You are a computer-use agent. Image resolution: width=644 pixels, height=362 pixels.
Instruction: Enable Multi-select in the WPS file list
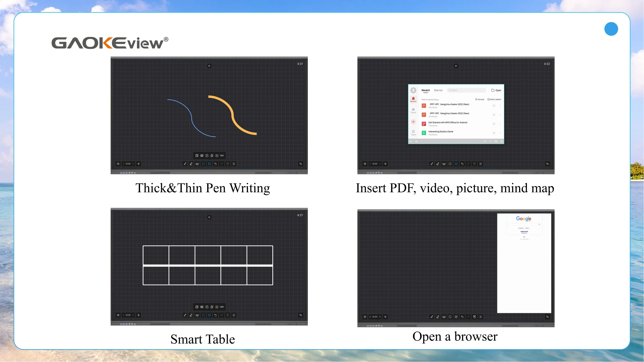pyautogui.click(x=494, y=99)
